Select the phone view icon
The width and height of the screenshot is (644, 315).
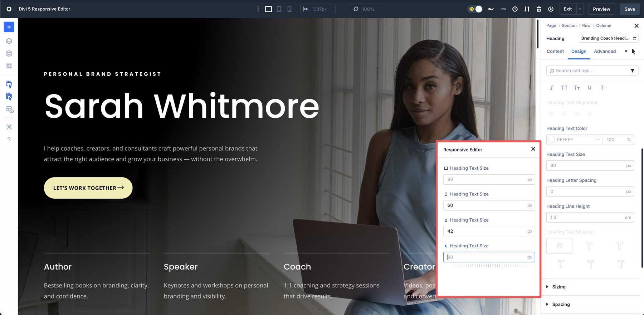point(289,9)
